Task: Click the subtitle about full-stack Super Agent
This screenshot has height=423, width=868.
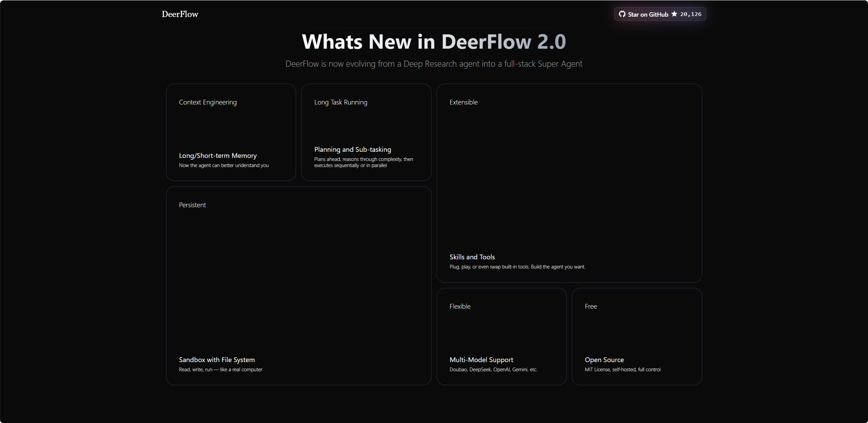Action: pos(434,64)
